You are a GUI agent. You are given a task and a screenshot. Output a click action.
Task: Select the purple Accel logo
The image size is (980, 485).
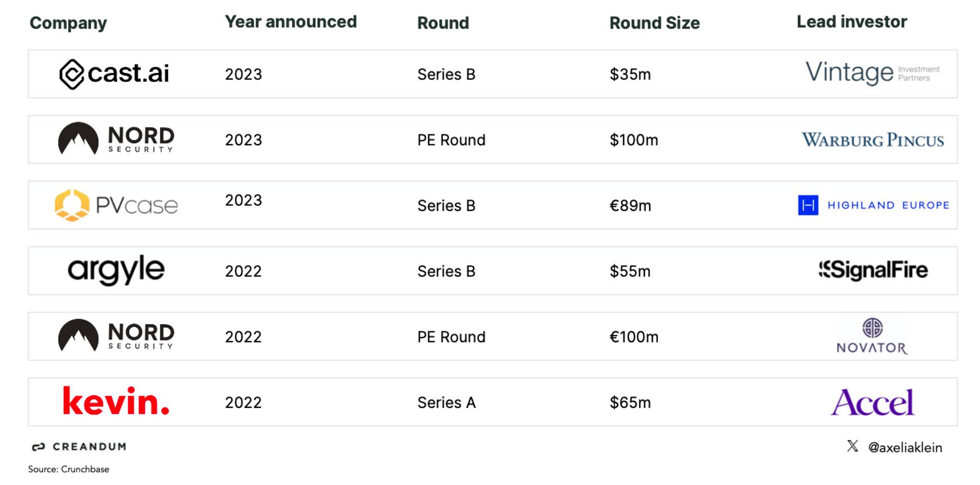pos(873,402)
